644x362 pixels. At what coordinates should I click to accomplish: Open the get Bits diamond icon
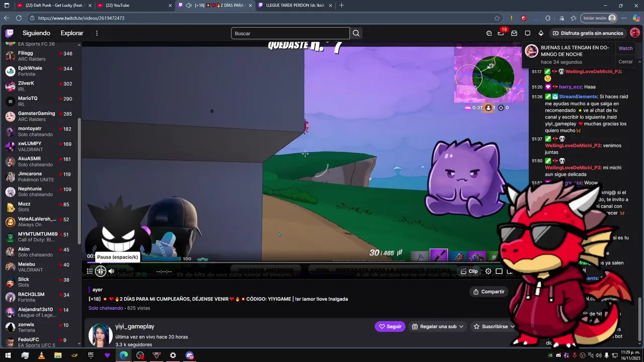[541, 33]
